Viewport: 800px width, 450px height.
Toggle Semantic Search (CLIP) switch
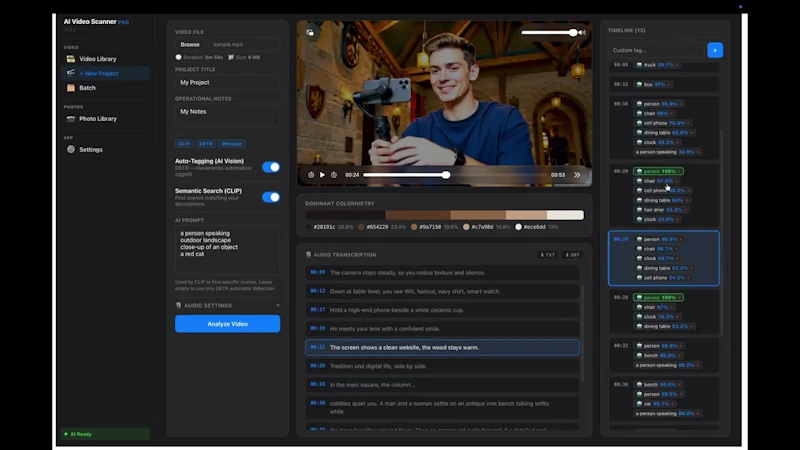pyautogui.click(x=271, y=197)
